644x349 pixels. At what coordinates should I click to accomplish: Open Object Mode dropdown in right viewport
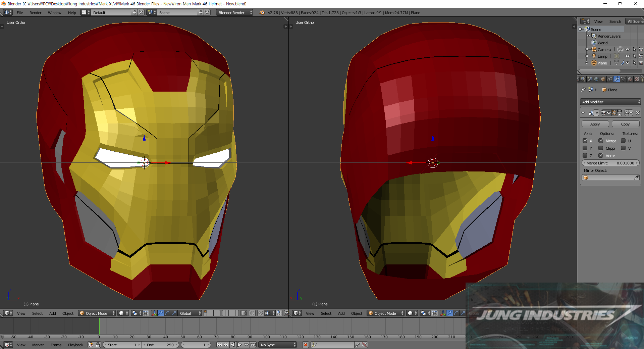click(385, 313)
